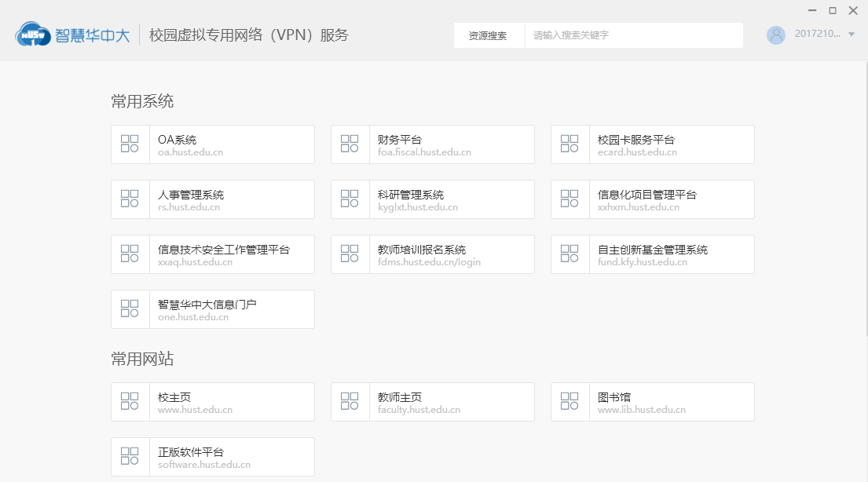868x482 pixels.
Task: Click the oa.hust.edu.cn address text
Action: tap(190, 152)
